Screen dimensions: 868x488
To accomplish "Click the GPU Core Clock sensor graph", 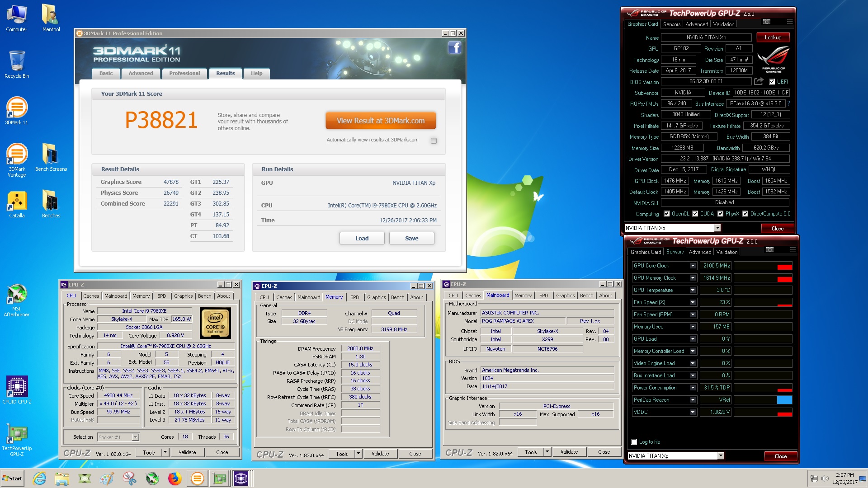I will point(763,266).
